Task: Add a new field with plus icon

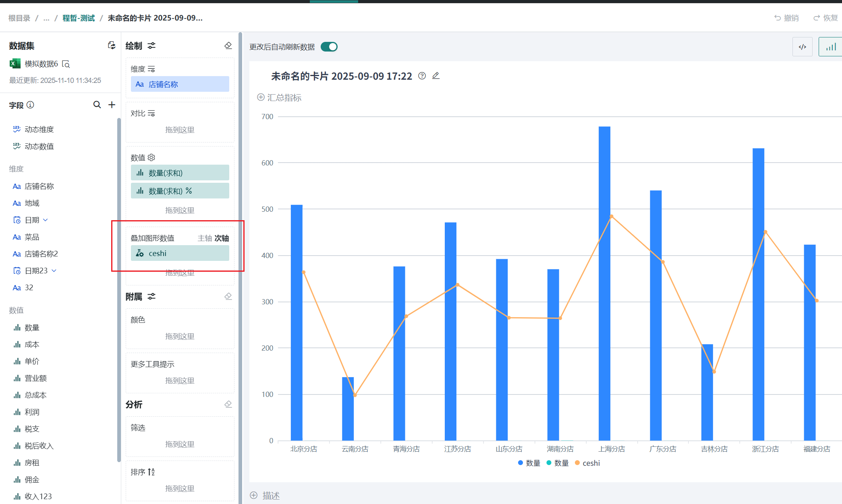Action: [x=112, y=105]
